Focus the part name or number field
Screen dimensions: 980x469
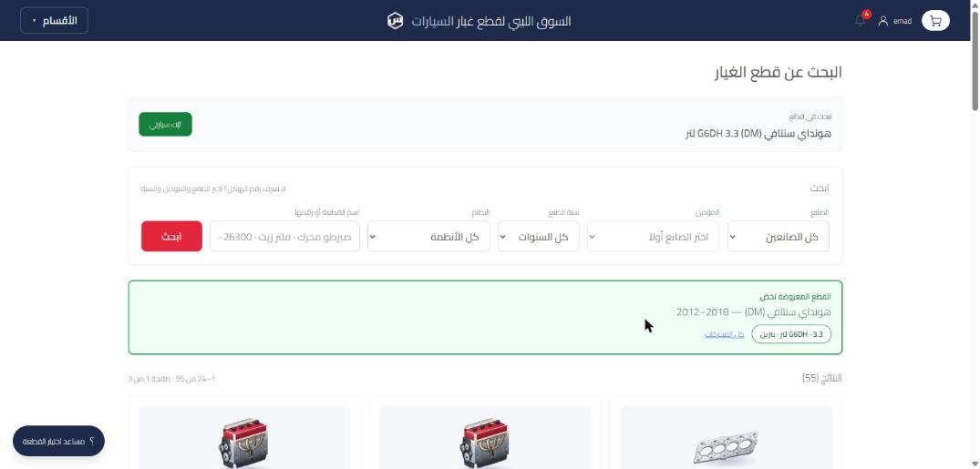pyautogui.click(x=285, y=237)
